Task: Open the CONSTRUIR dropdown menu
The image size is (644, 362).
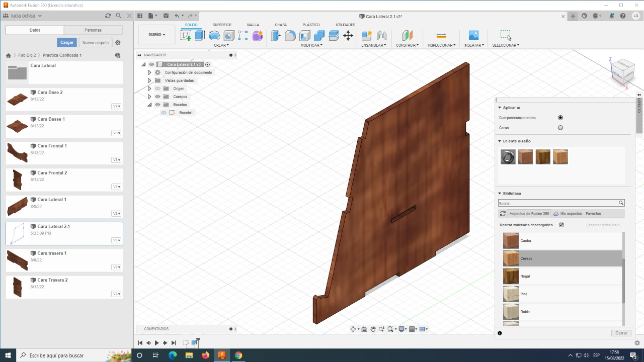Action: click(x=407, y=45)
